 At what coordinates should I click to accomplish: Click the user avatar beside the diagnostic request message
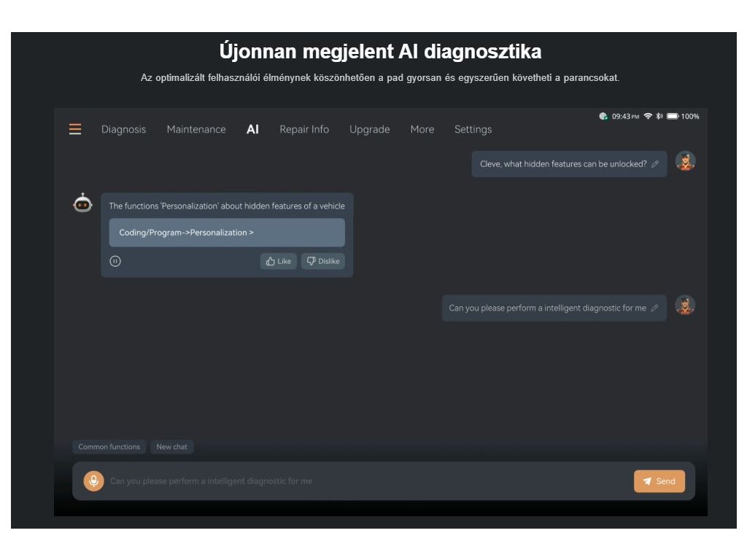[685, 306]
